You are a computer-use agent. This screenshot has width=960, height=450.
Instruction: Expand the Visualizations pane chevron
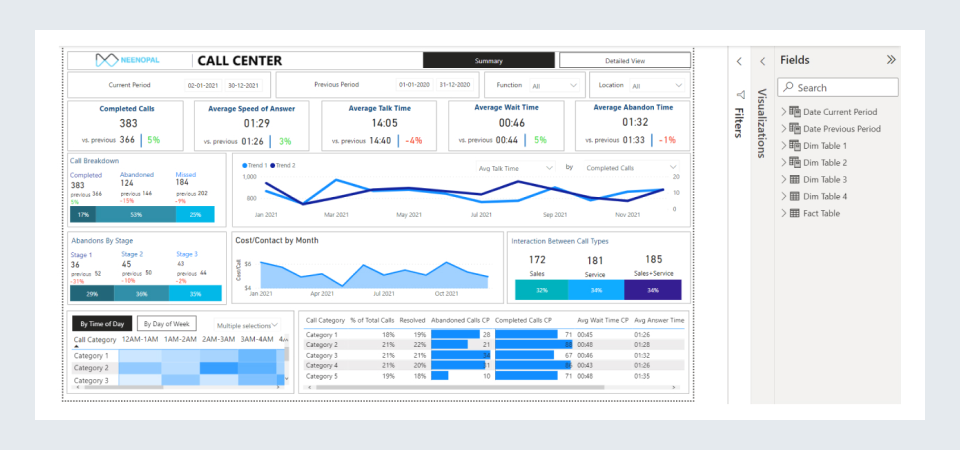click(762, 61)
